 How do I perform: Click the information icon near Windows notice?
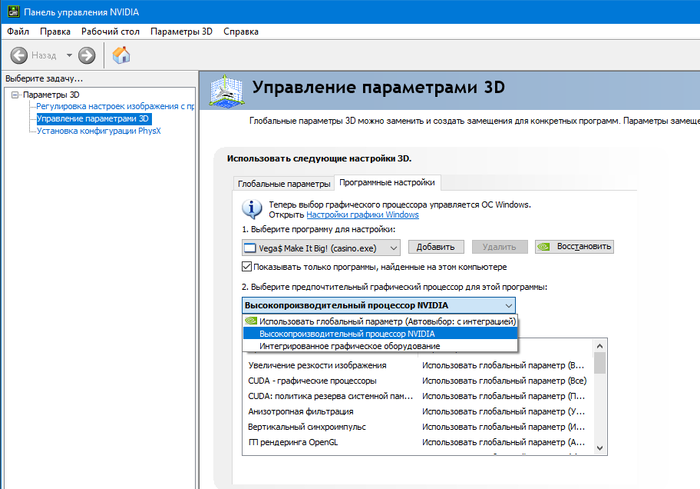click(252, 209)
